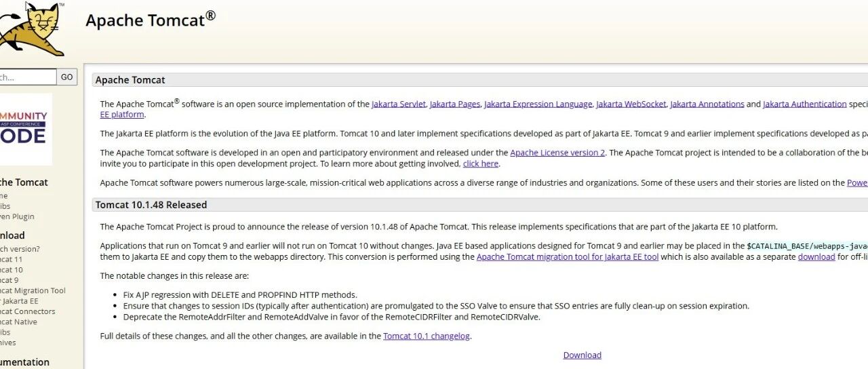Open the Tomcat 11 download sidebar link
Screen dimensions: 868x369
pyautogui.click(x=11, y=259)
